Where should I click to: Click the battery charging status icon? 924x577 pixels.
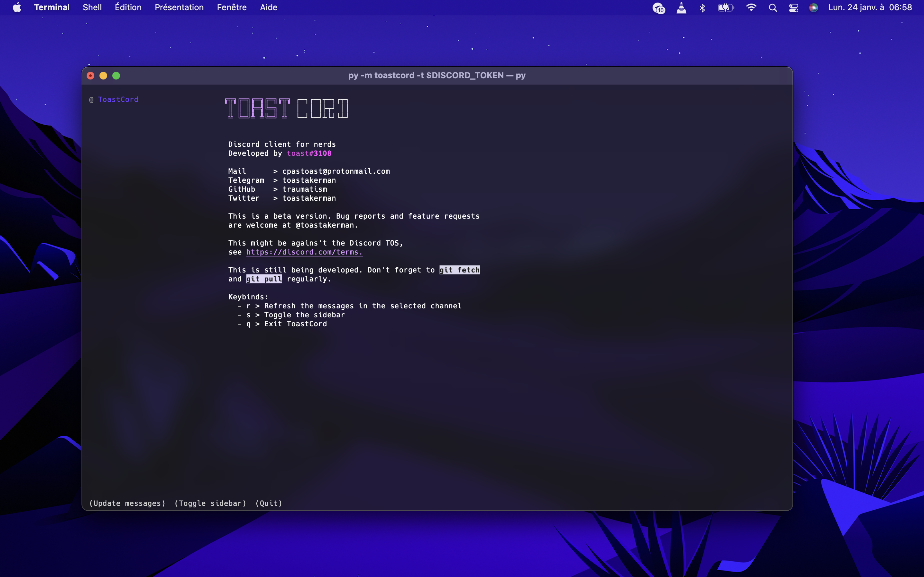click(725, 7)
